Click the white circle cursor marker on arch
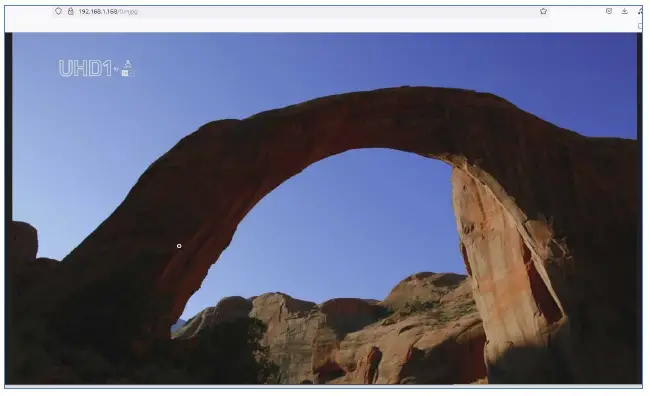Image resolution: width=650 pixels, height=396 pixels. click(x=179, y=246)
